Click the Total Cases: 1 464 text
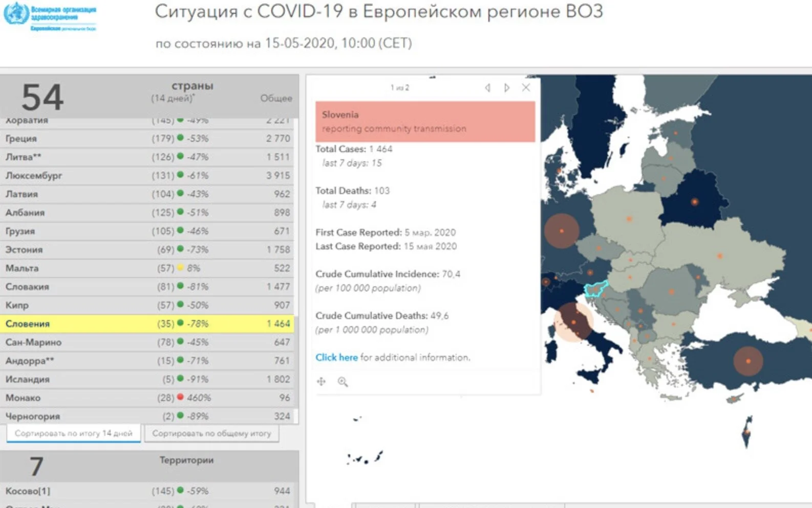 (x=354, y=149)
